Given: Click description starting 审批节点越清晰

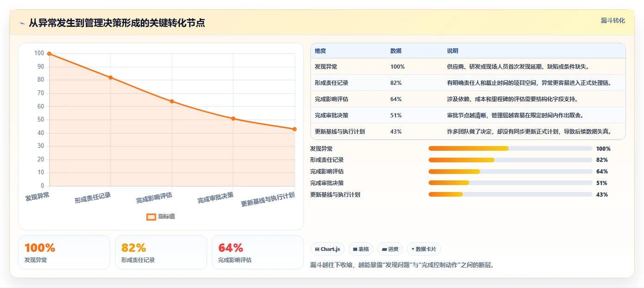Looking at the screenshot, I should 515,115.
